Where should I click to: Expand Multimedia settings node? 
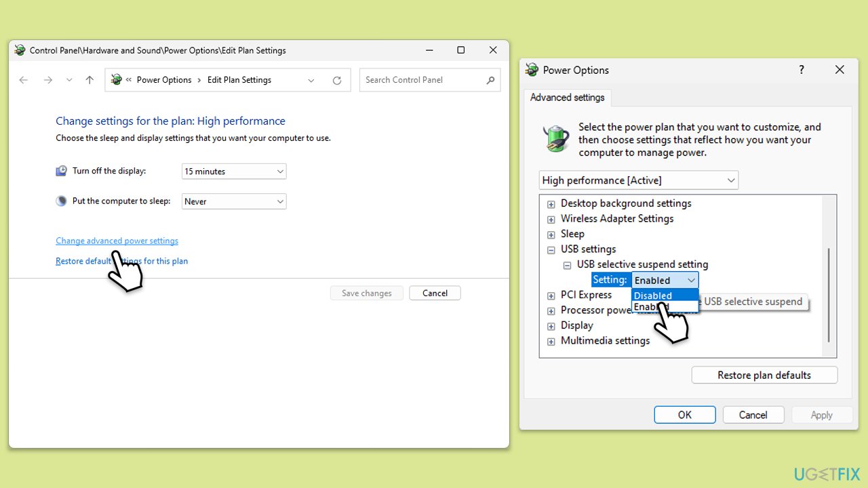(551, 341)
